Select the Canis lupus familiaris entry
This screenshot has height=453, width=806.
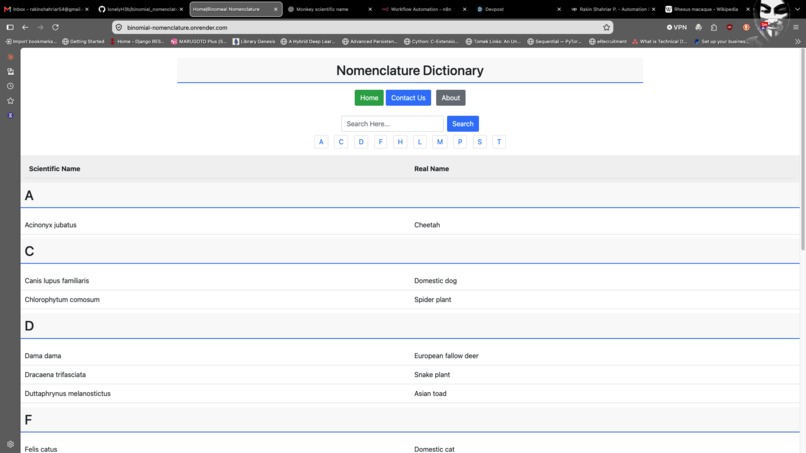[57, 281]
